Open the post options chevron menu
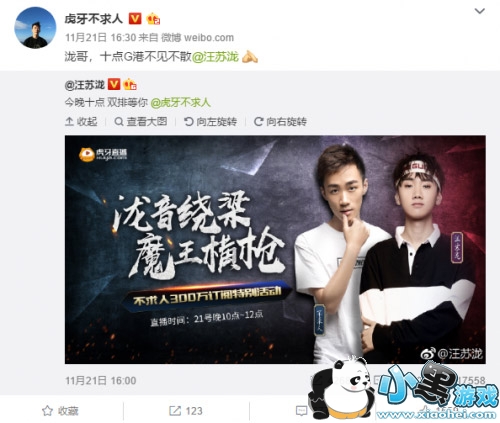 479,11
